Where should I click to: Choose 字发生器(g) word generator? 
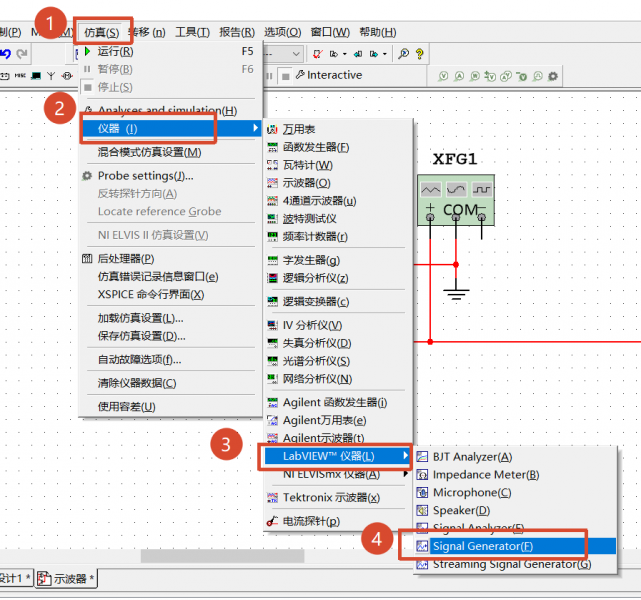coord(338,260)
